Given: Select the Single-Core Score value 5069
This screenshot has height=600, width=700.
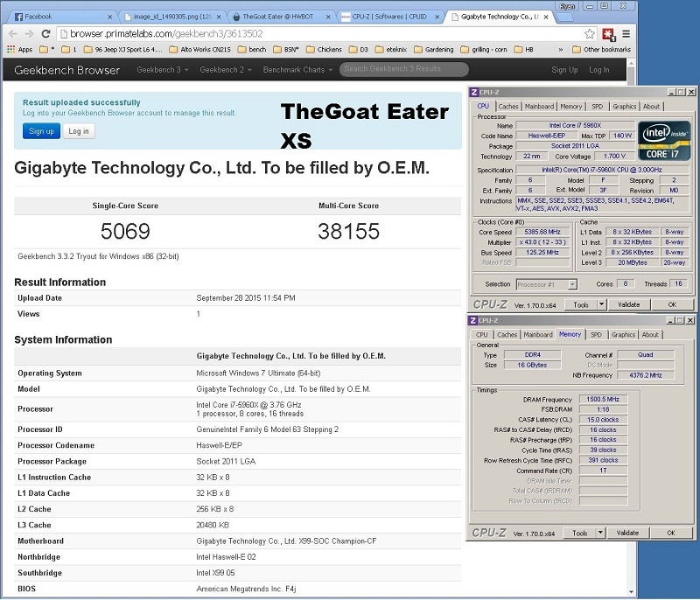Looking at the screenshot, I should point(125,232).
